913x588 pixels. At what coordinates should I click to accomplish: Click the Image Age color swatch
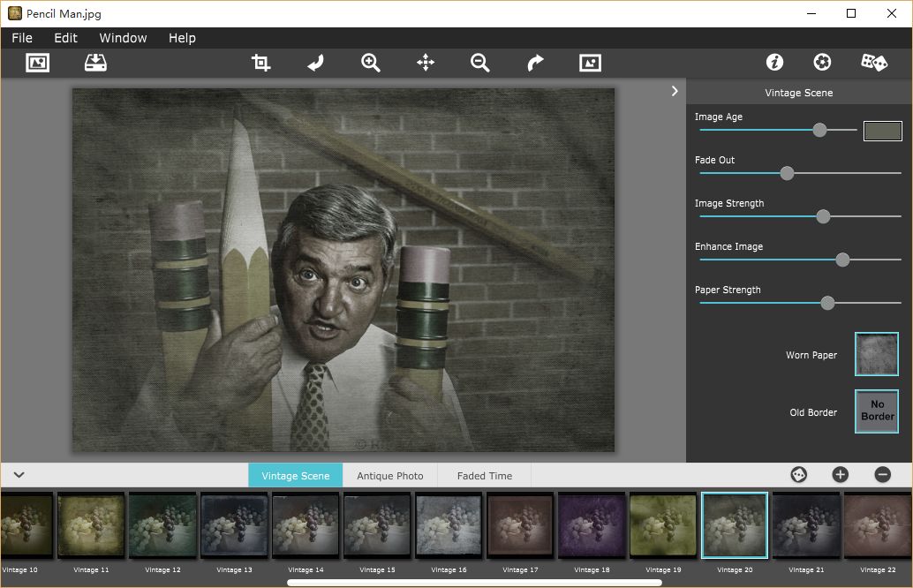[x=882, y=131]
